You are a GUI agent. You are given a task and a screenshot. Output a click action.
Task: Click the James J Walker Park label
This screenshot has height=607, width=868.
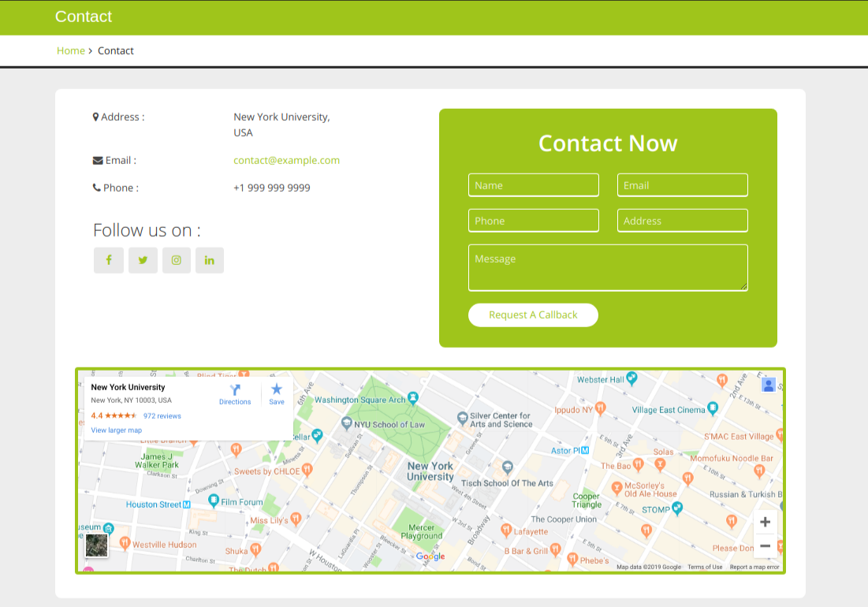click(x=157, y=460)
